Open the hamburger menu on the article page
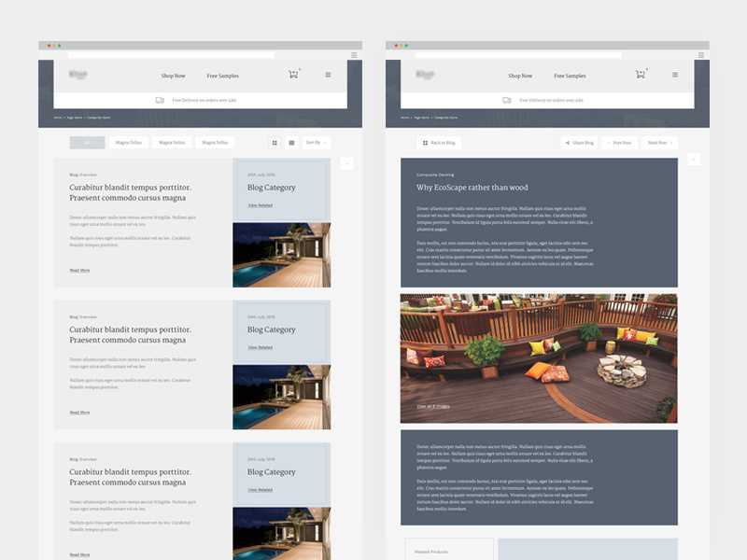This screenshot has width=747, height=560. [x=675, y=75]
